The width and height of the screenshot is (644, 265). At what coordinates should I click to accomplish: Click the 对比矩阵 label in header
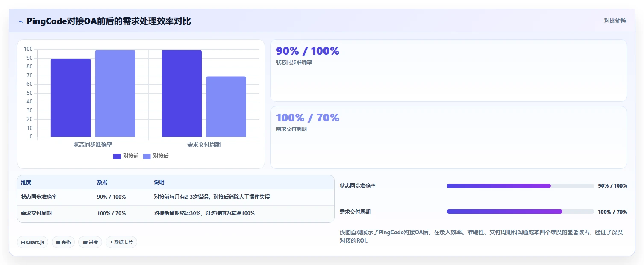615,21
